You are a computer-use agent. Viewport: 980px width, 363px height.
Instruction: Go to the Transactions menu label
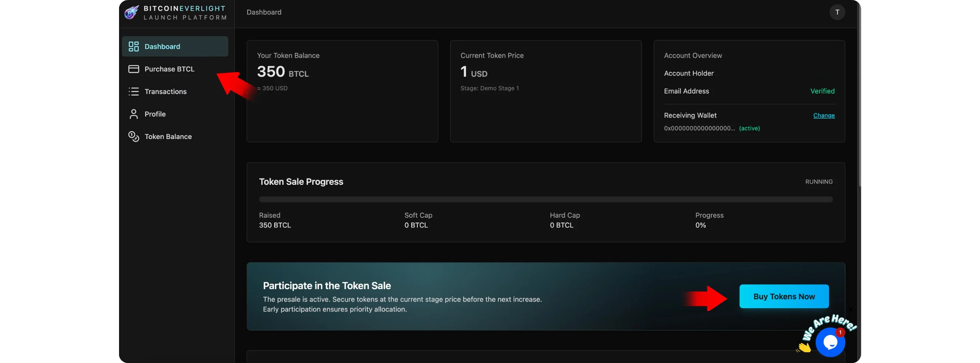(165, 91)
